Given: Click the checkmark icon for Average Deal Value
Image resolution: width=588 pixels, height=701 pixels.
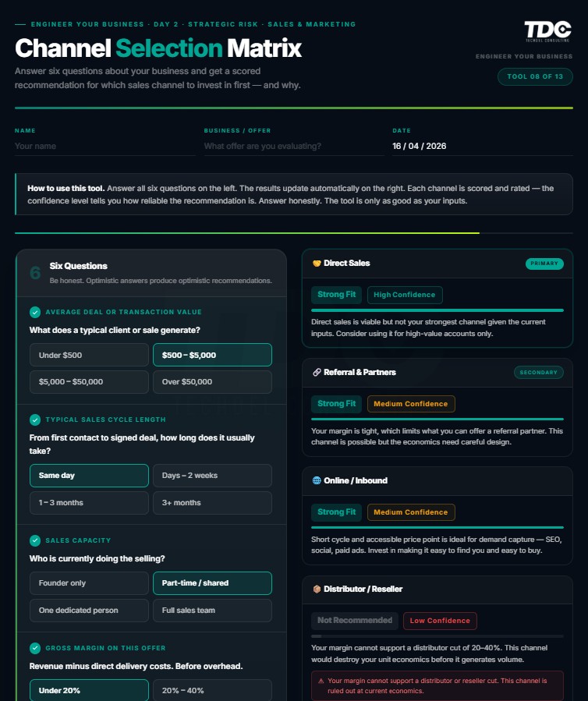Looking at the screenshot, I should (x=35, y=312).
